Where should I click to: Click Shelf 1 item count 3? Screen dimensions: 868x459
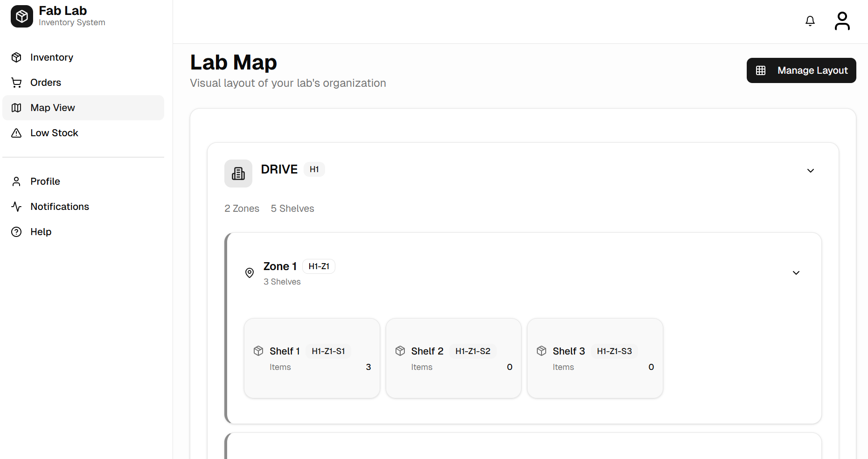(x=368, y=367)
